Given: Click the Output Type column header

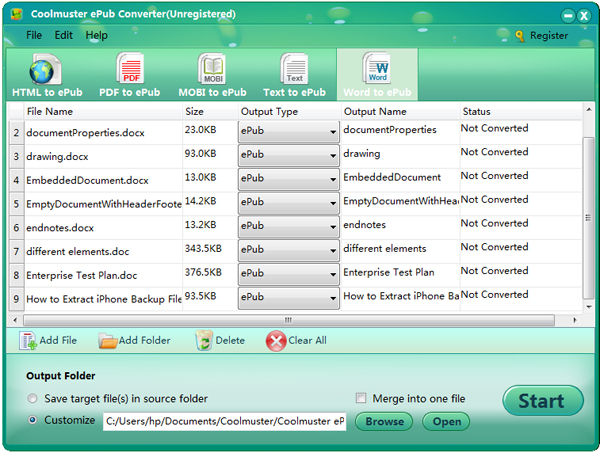Looking at the screenshot, I should 289,111.
